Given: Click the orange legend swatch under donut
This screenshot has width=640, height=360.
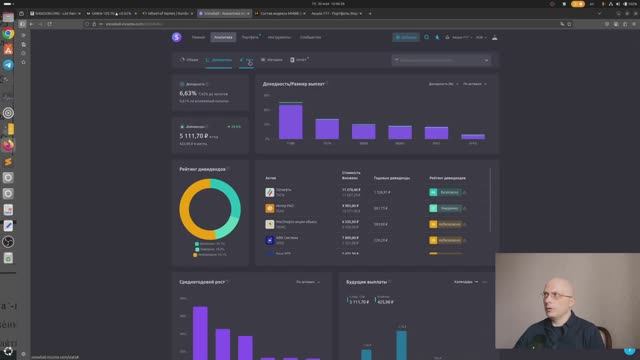Looking at the screenshot, I should click(x=195, y=255).
